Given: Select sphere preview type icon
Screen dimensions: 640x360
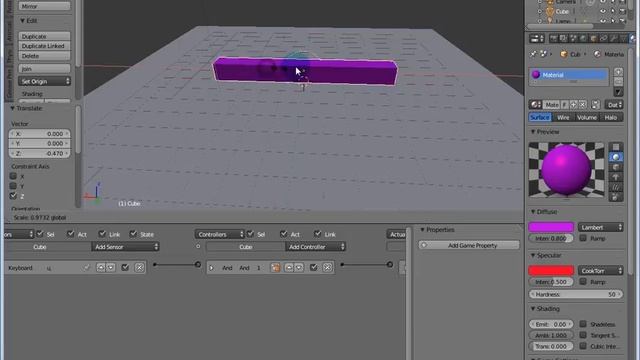Looking at the screenshot, I should 616,157.
